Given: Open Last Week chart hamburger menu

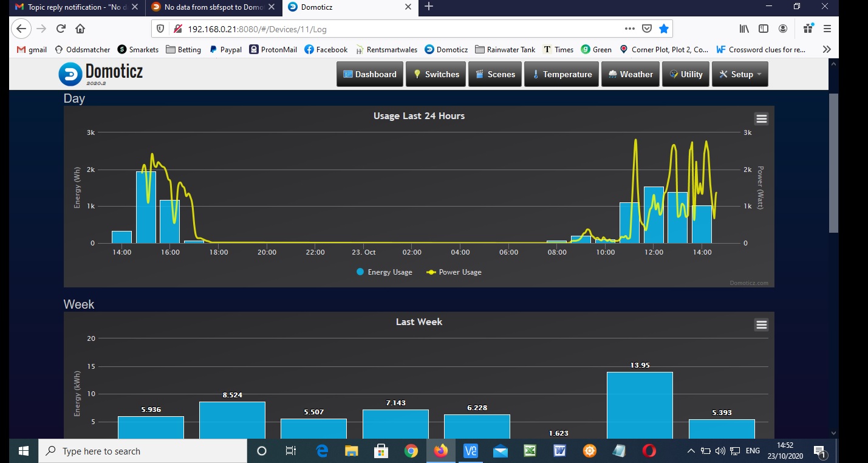Looking at the screenshot, I should coord(761,325).
